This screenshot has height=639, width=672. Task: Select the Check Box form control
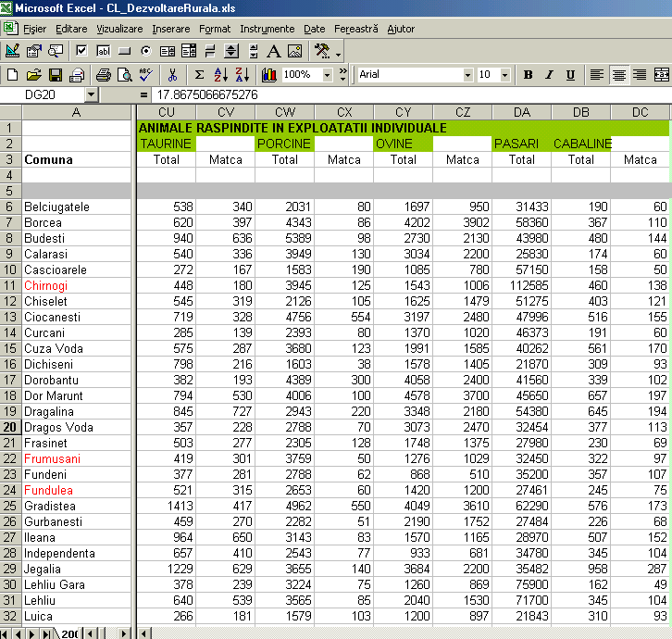[81, 51]
